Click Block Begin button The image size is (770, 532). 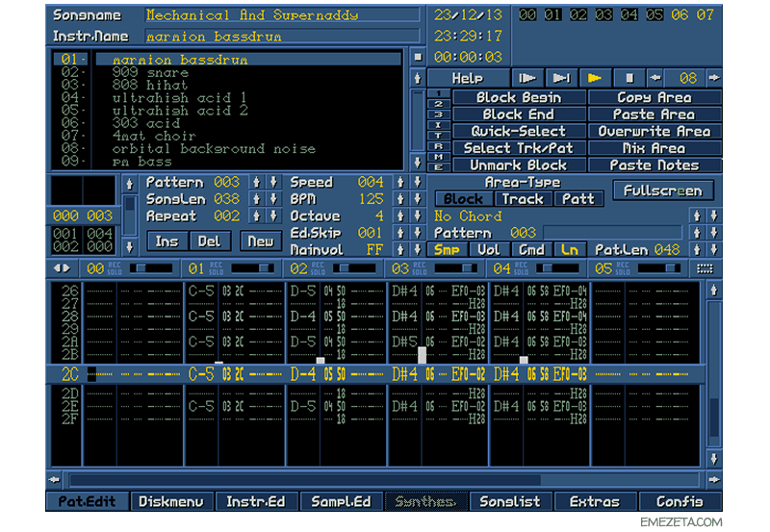(x=519, y=97)
